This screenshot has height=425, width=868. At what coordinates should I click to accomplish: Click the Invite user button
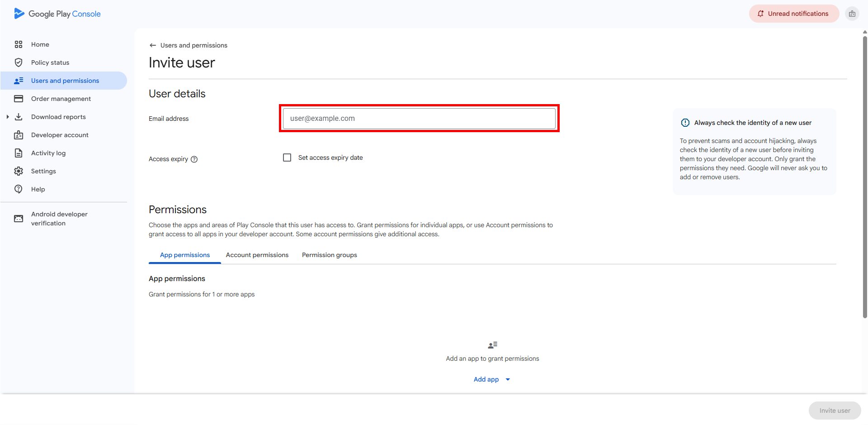[835, 411]
